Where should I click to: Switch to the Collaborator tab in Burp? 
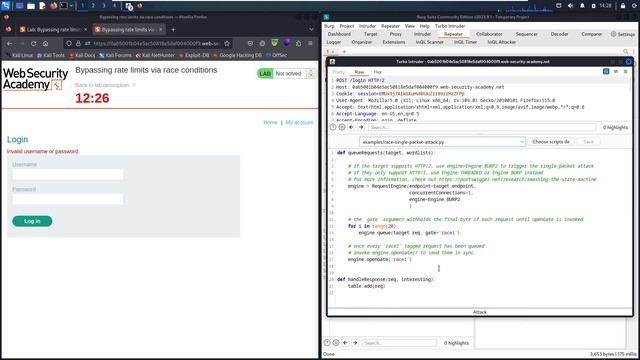pos(489,34)
